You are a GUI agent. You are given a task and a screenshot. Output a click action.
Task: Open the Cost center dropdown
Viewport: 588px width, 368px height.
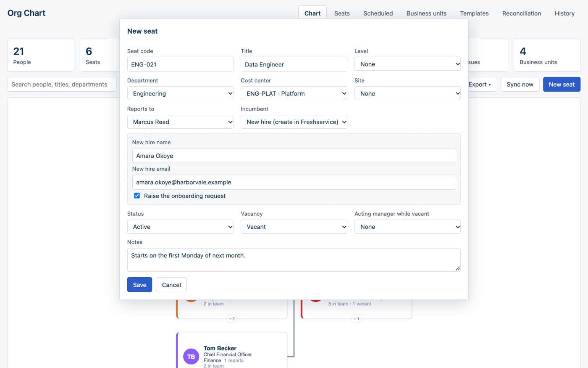click(294, 93)
